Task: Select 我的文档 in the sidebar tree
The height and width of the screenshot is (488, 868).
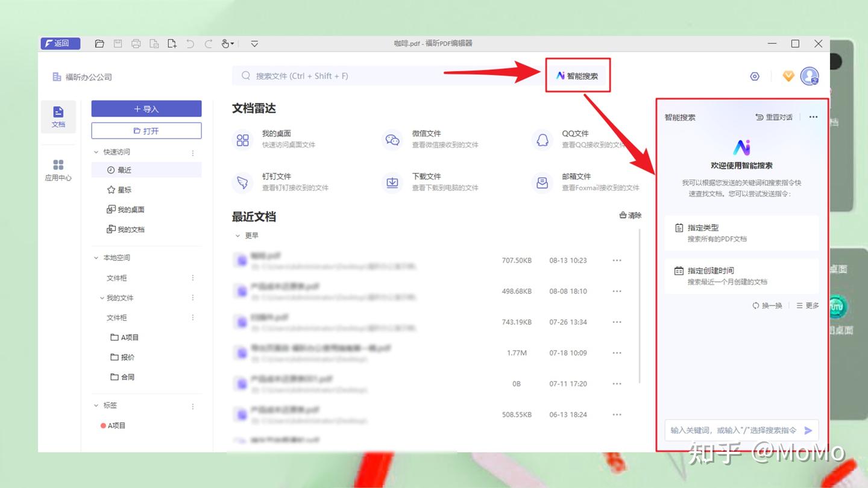Action: click(x=125, y=230)
